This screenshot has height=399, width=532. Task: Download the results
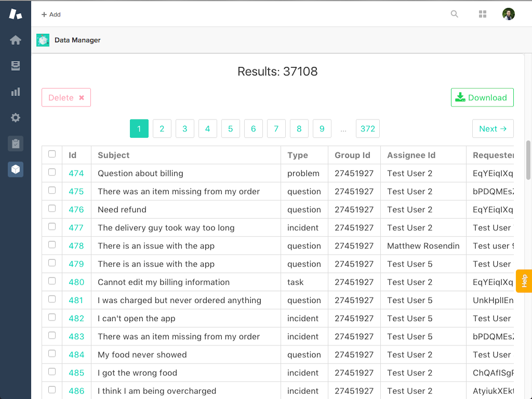pos(482,97)
